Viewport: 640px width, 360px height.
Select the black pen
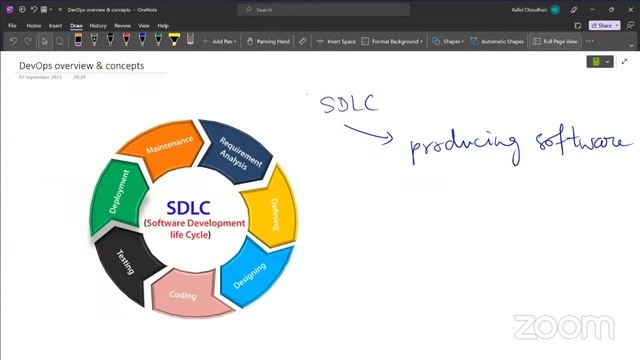click(110, 40)
